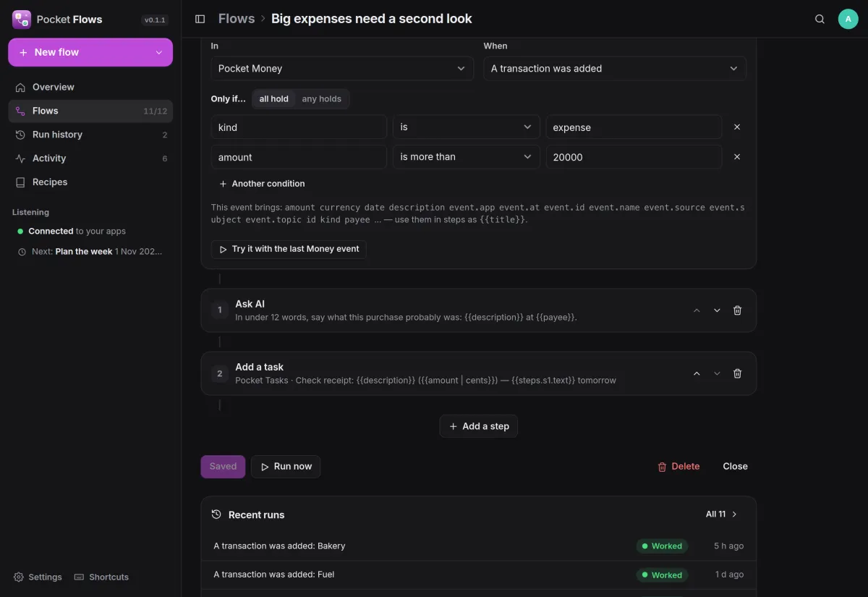Open Shortcuts at the sidebar bottom
This screenshot has height=597, width=868.
[x=101, y=577]
